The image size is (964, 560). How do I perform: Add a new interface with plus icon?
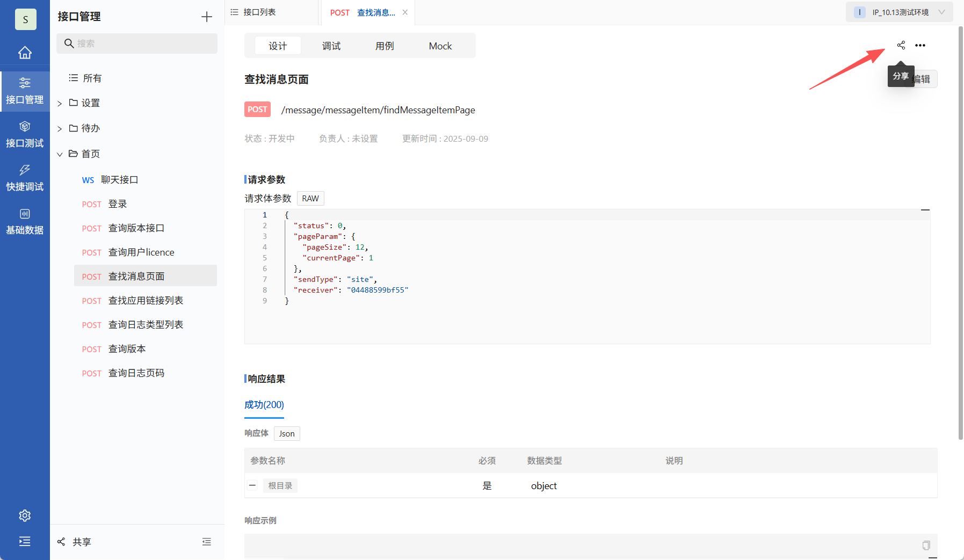[x=207, y=17]
